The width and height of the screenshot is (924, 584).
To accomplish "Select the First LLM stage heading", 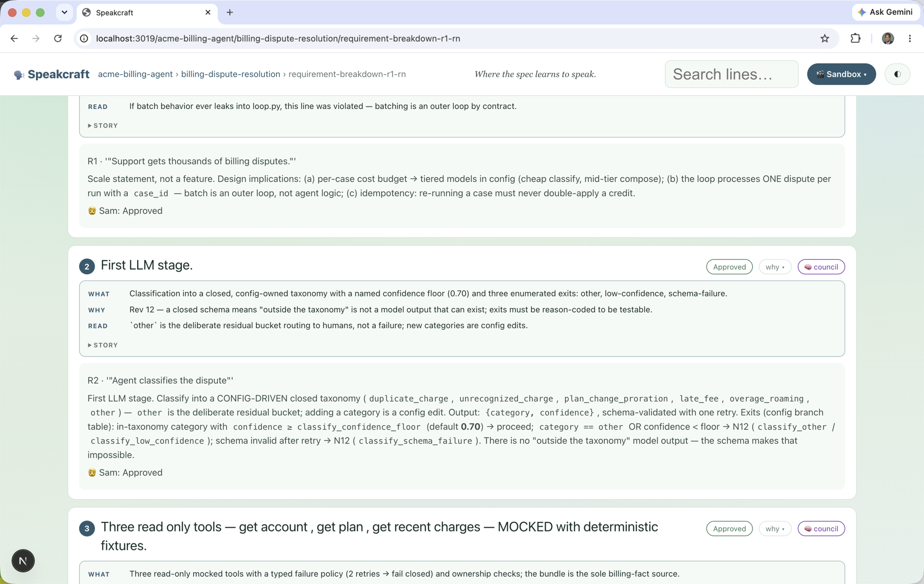I will [147, 265].
